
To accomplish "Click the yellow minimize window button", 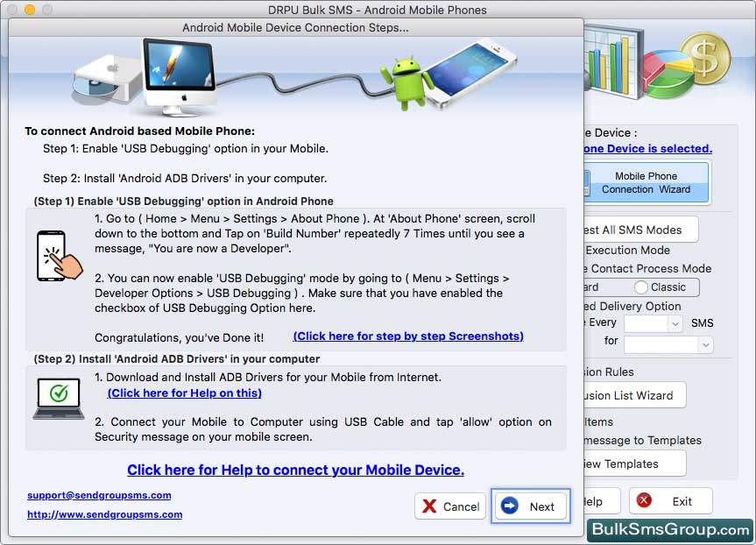I will (30, 10).
